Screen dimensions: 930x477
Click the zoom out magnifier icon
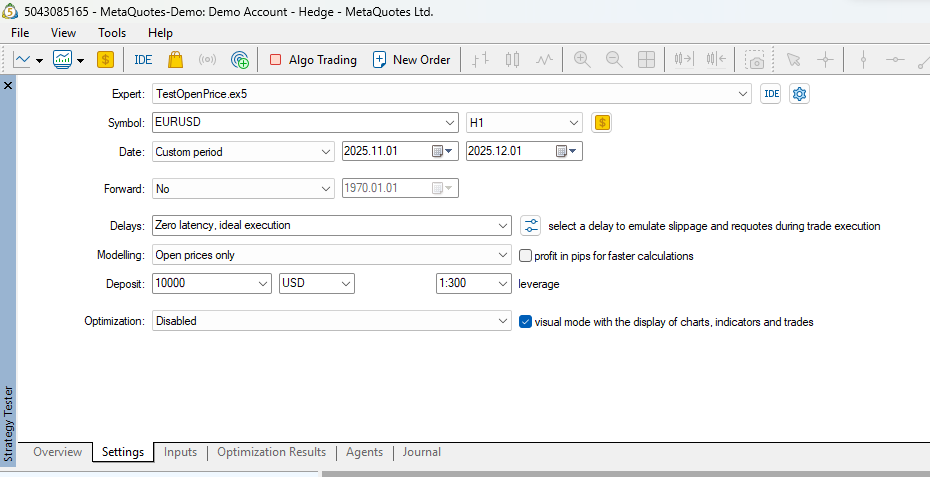coord(614,59)
